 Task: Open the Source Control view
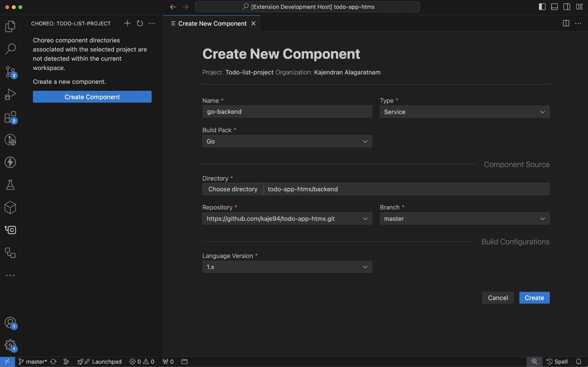click(10, 72)
